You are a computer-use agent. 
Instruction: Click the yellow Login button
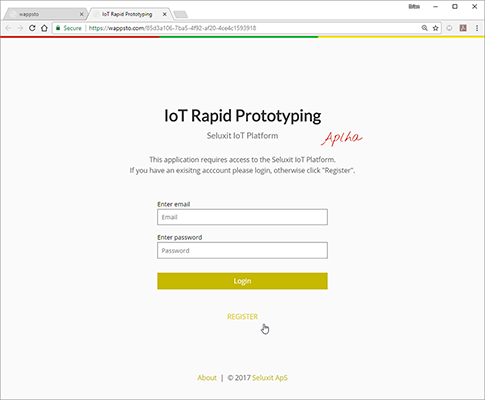[x=242, y=281]
